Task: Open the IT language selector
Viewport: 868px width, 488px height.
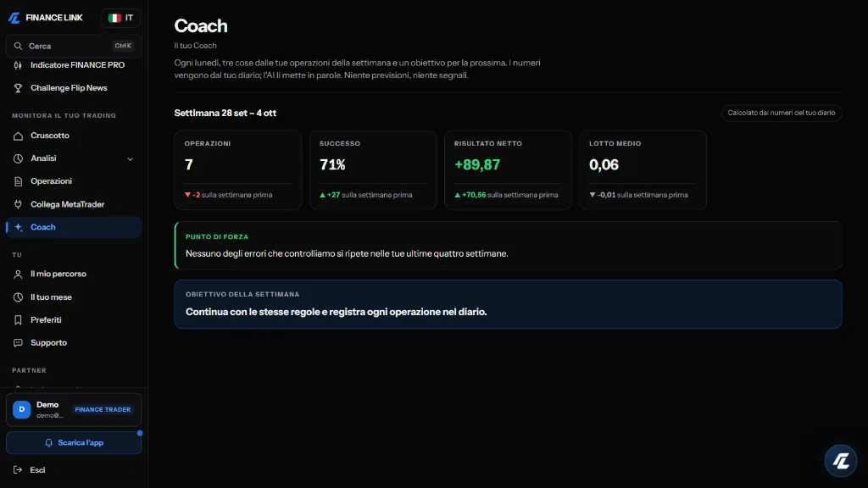Action: pyautogui.click(x=120, y=18)
